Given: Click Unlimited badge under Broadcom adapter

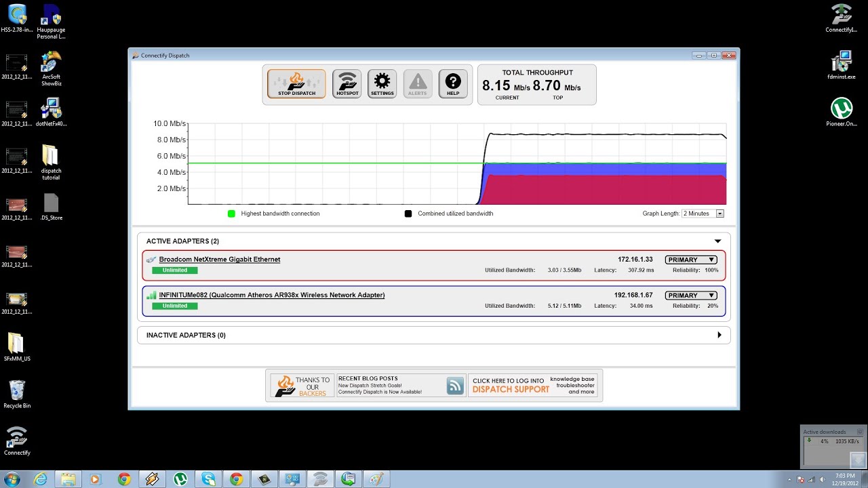Looking at the screenshot, I should click(175, 270).
